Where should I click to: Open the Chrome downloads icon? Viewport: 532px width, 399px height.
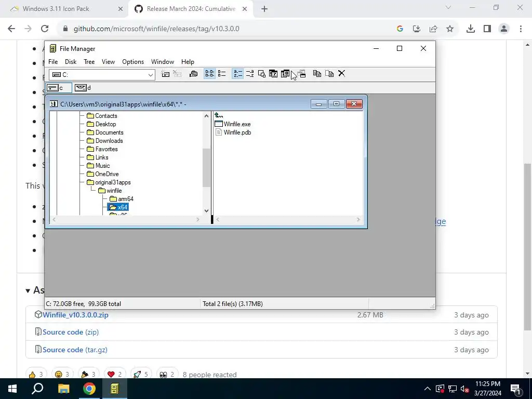471,29
